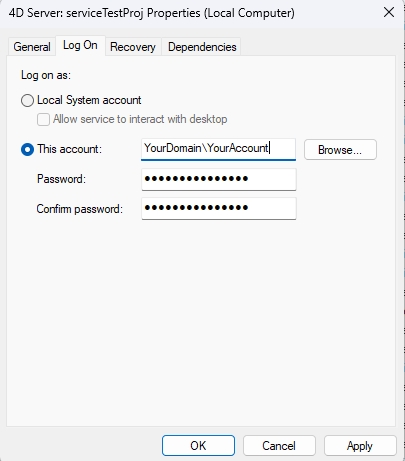Select the Local System account radio button
Viewport: 405px width, 461px height.
point(27,100)
